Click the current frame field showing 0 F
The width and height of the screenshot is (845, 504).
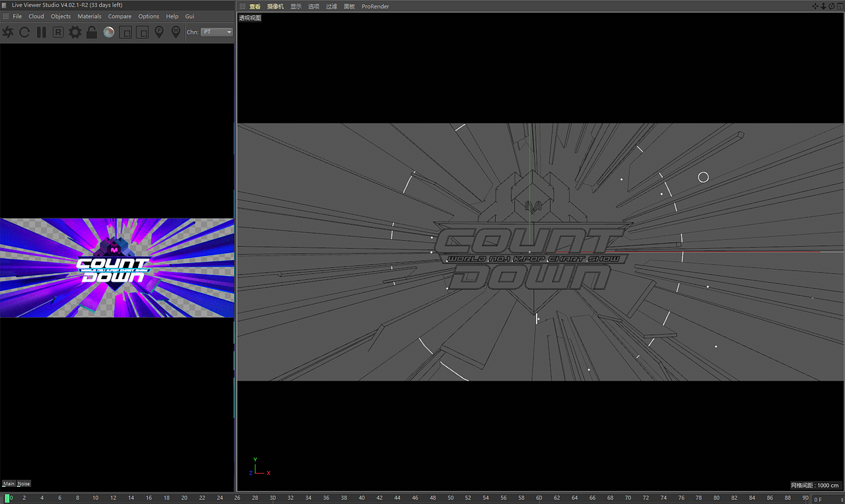(828, 499)
